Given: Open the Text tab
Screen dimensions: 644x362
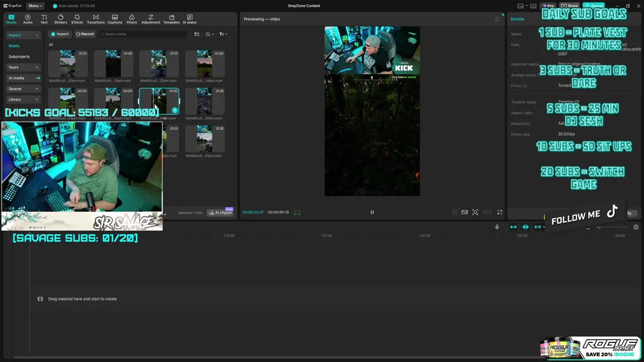Looking at the screenshot, I should tap(44, 19).
